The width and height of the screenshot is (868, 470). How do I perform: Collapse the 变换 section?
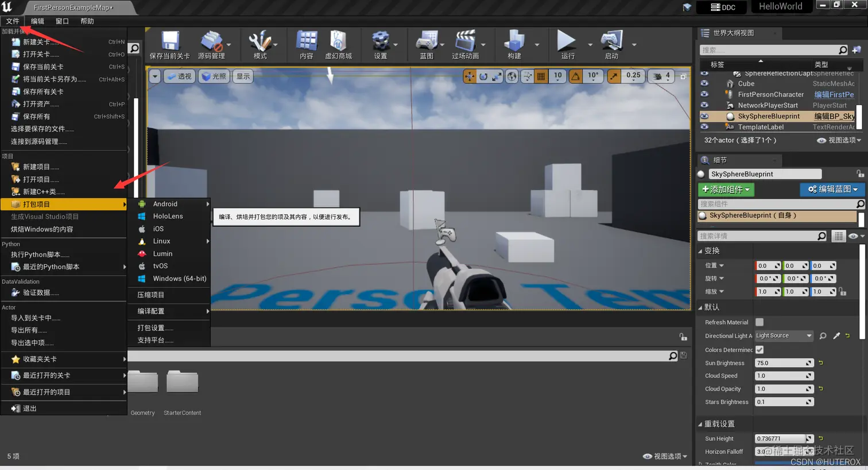[700, 251]
